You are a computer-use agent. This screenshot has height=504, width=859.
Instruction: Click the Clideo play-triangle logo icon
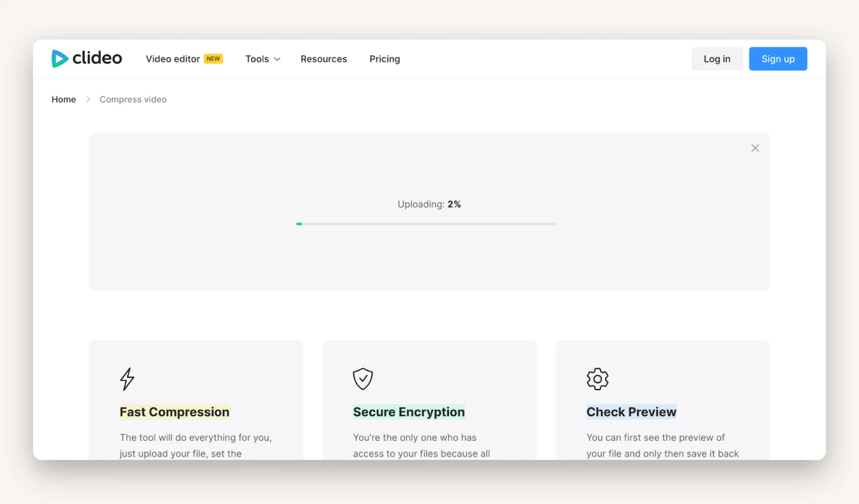point(59,58)
